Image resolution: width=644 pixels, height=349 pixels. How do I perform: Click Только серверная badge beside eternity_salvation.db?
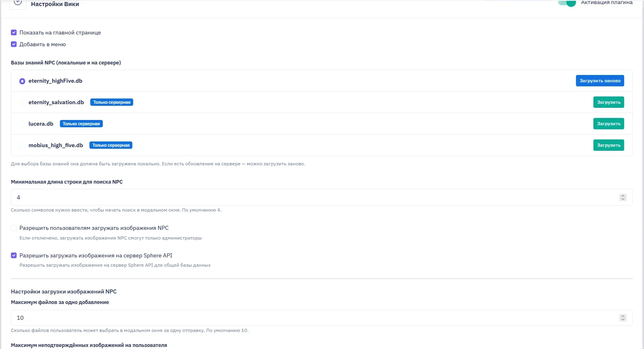112,102
